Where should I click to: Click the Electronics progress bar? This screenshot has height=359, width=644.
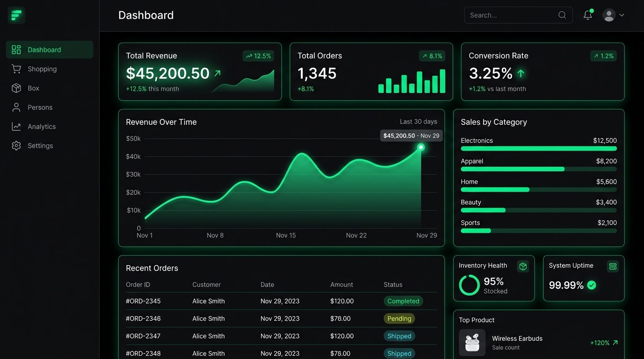click(x=539, y=149)
